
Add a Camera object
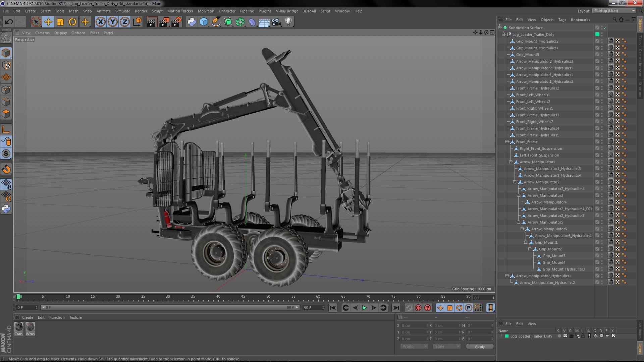276,22
